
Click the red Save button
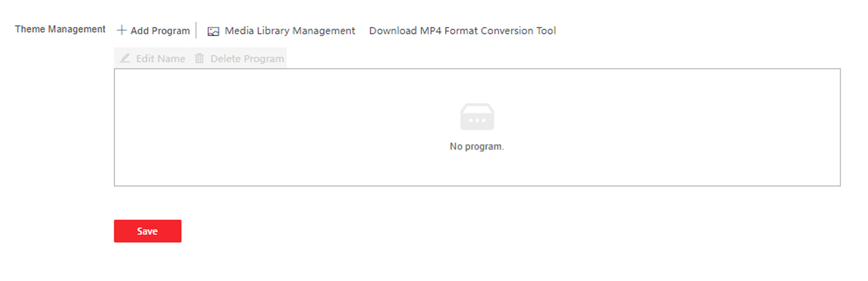148,231
